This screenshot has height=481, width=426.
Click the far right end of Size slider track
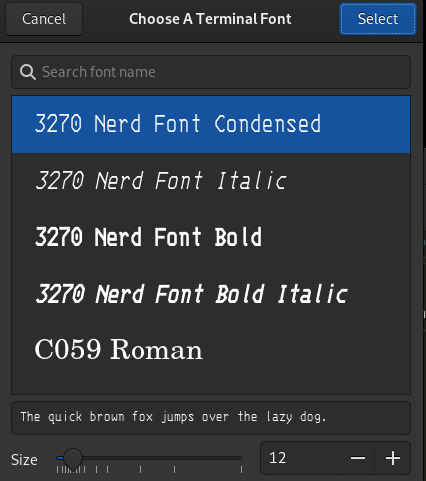tap(240, 458)
